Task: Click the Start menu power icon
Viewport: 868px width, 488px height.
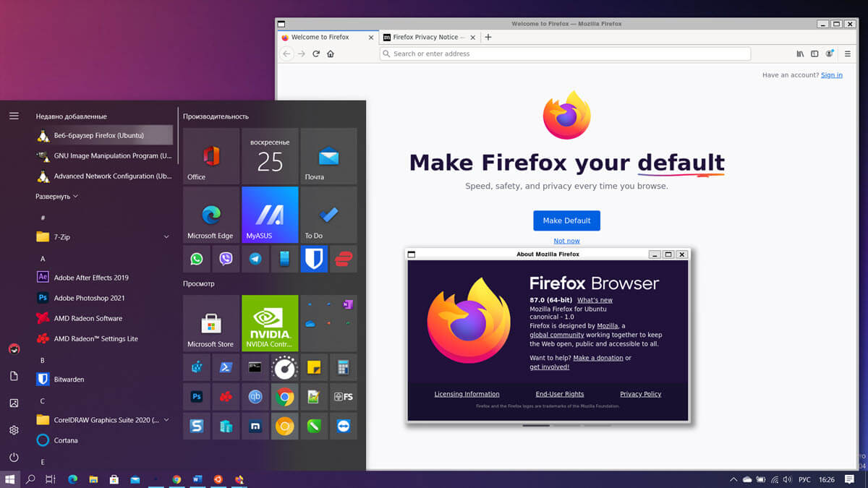Action: pyautogui.click(x=14, y=458)
